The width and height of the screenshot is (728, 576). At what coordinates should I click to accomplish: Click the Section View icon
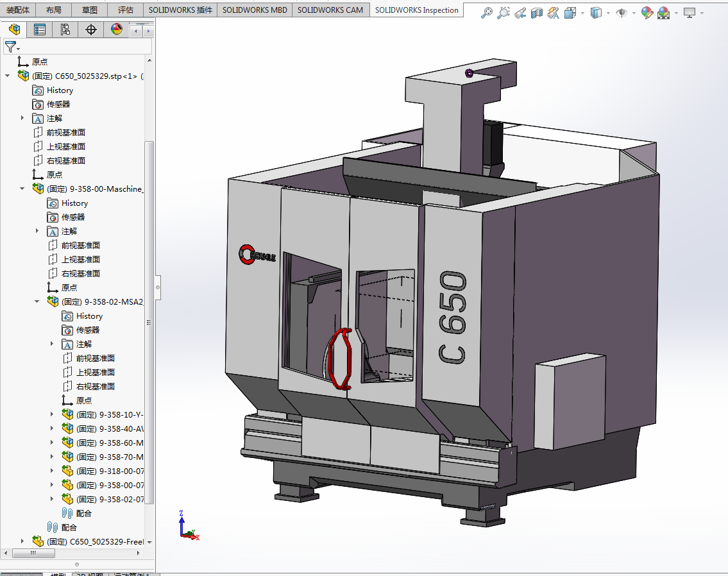[537, 13]
